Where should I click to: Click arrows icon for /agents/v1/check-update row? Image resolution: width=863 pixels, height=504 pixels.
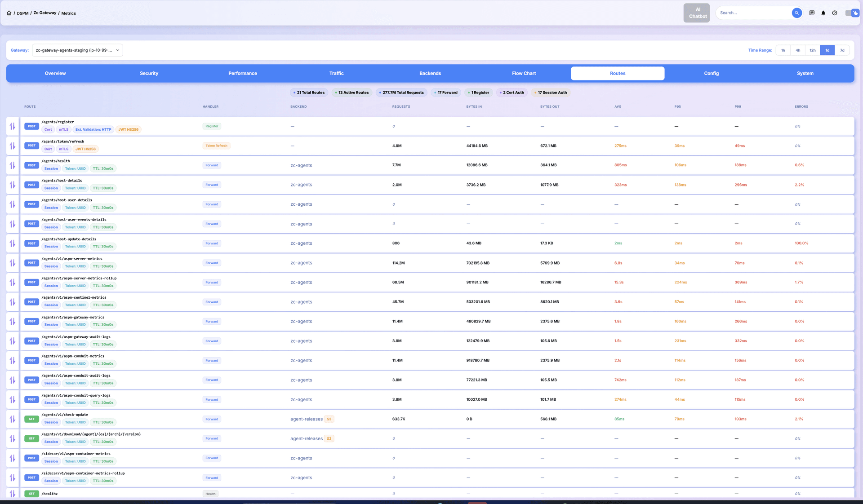13,419
